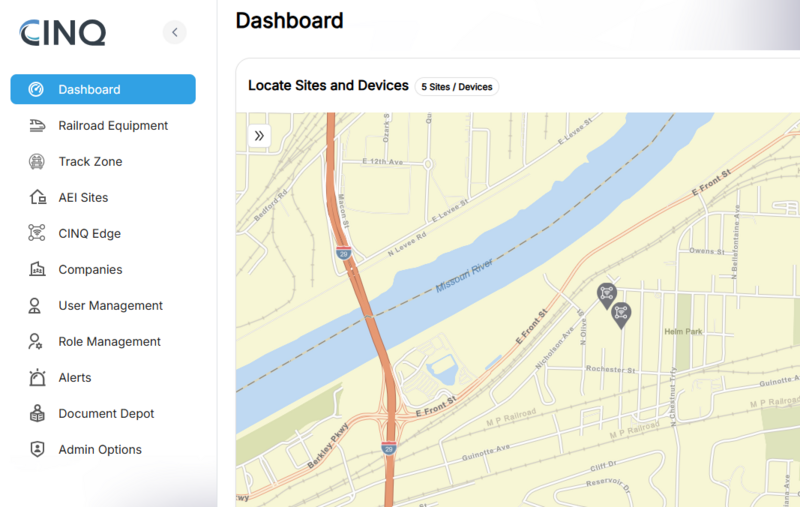Select the lower device marker on map
Screen dimensions: 800x507
621,315
